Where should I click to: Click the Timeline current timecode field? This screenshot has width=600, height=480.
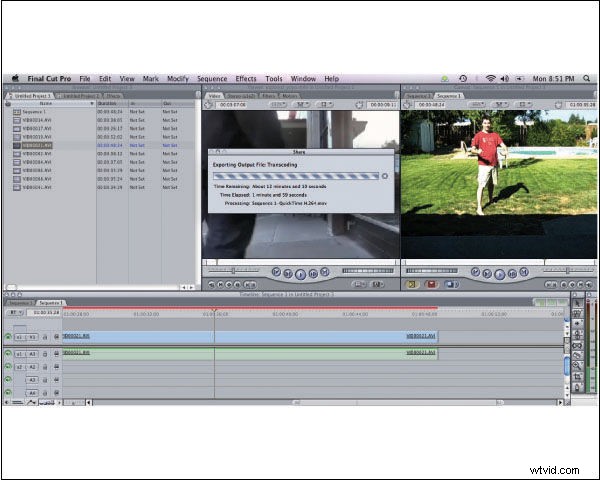click(x=44, y=313)
